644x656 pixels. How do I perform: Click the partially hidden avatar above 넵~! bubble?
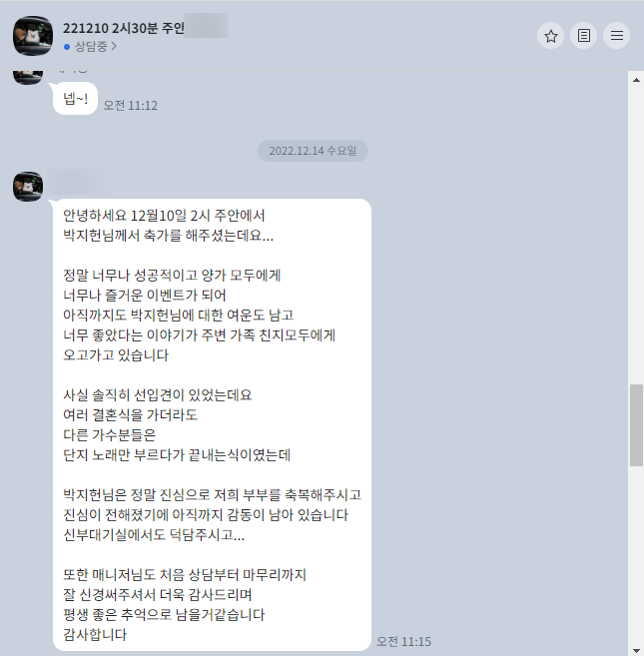click(28, 78)
